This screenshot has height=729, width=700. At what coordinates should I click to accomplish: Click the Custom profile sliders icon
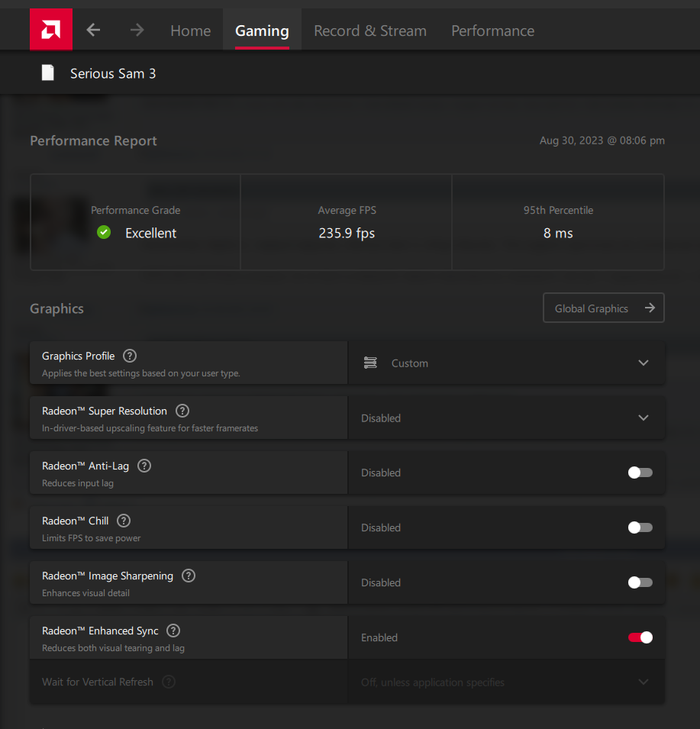pyautogui.click(x=370, y=363)
